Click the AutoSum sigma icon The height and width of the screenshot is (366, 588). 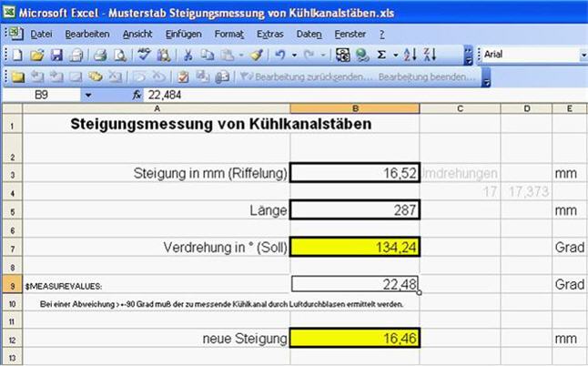(381, 56)
